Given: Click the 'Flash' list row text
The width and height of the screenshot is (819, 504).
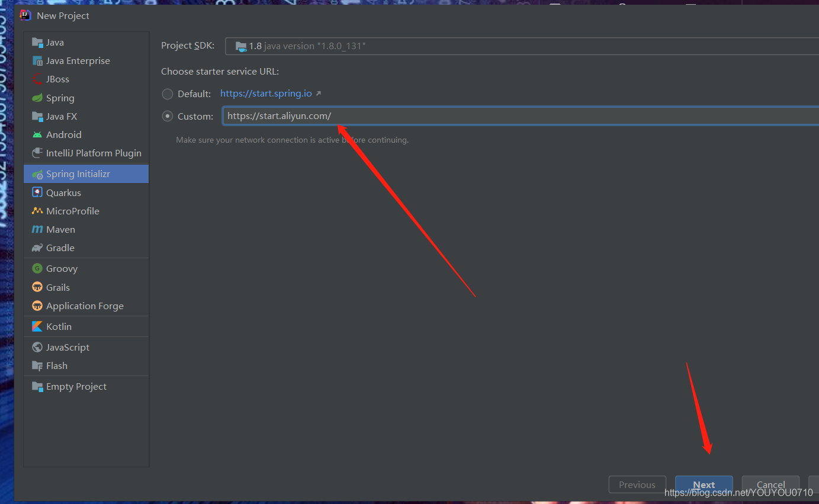Looking at the screenshot, I should [x=57, y=366].
